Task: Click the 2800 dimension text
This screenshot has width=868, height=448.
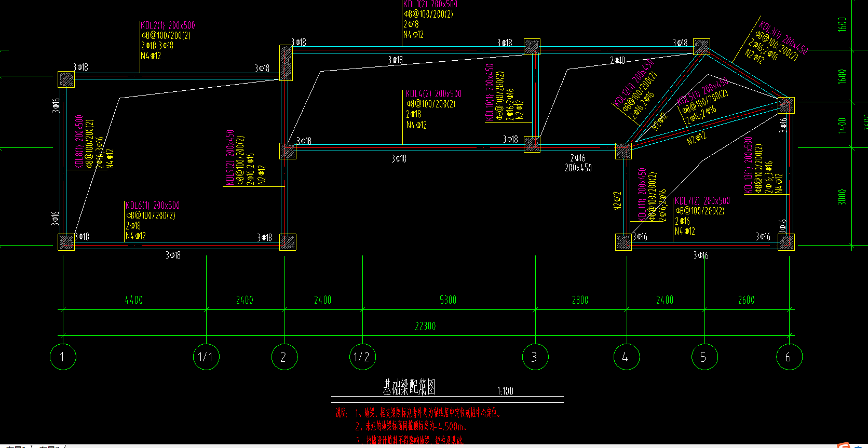Action: [580, 300]
